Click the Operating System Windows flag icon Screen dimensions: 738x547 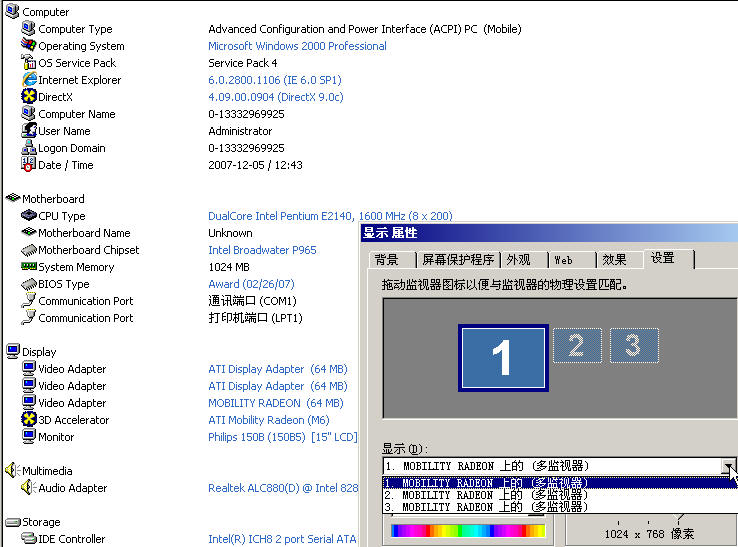click(29, 45)
